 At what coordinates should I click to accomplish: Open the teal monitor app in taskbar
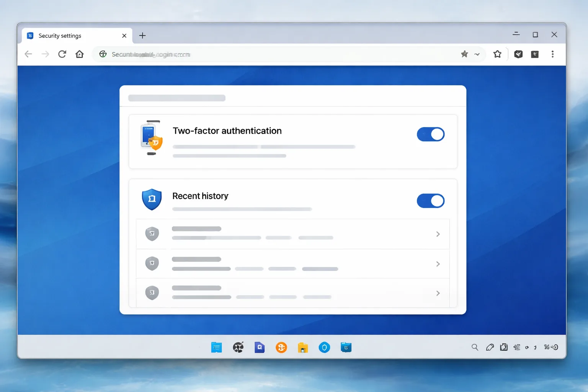(x=346, y=348)
